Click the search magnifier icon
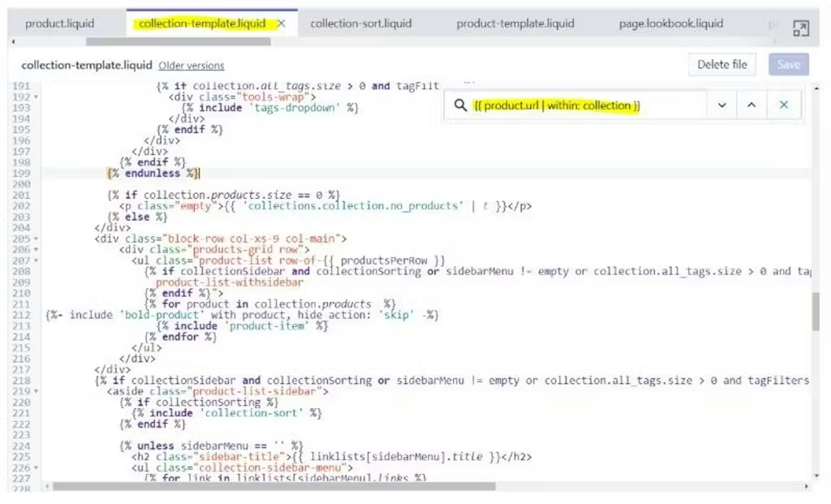This screenshot has width=831, height=504. (460, 106)
